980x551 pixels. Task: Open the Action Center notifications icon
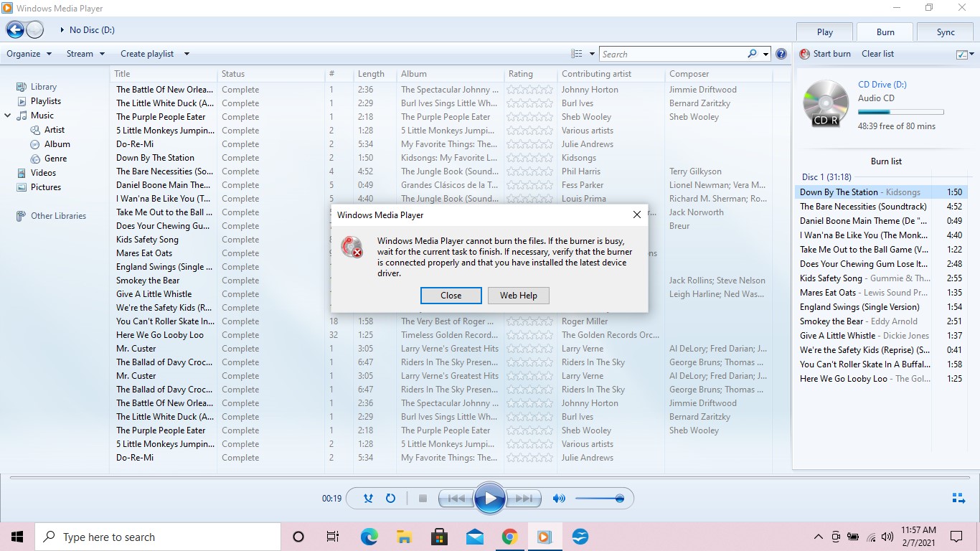click(x=956, y=537)
